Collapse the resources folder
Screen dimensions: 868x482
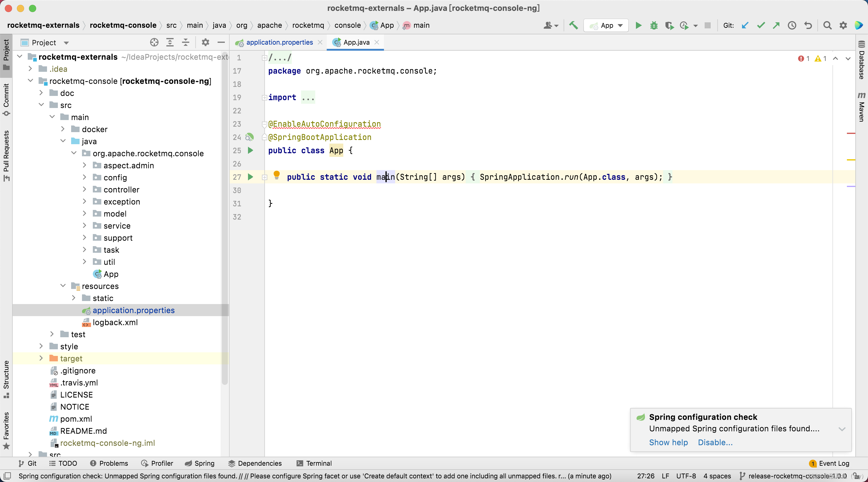point(63,286)
